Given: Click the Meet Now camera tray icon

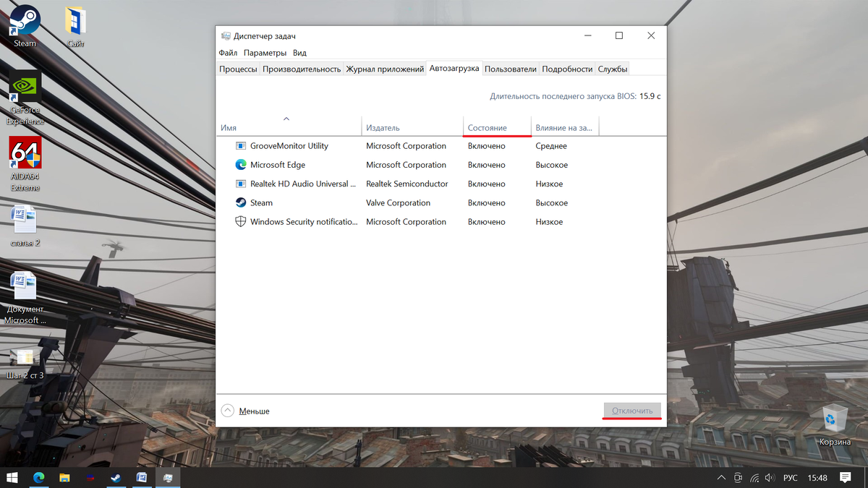Looking at the screenshot, I should 738,478.
